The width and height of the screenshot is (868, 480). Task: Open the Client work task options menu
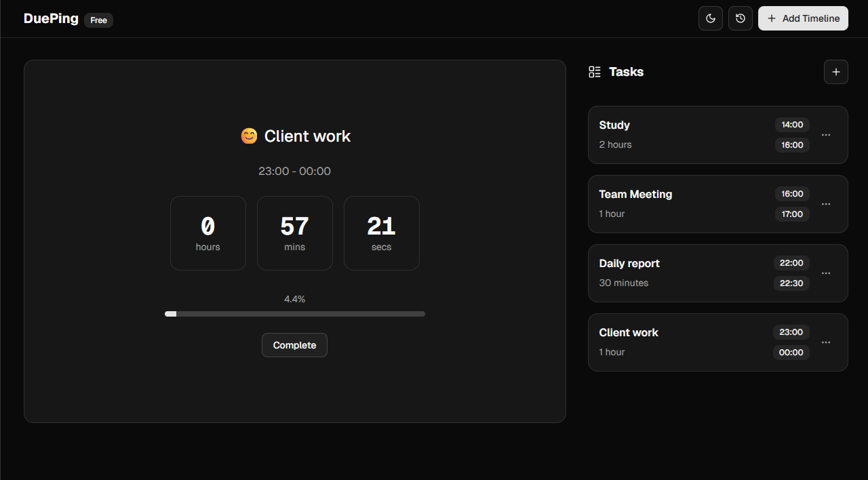pos(826,342)
